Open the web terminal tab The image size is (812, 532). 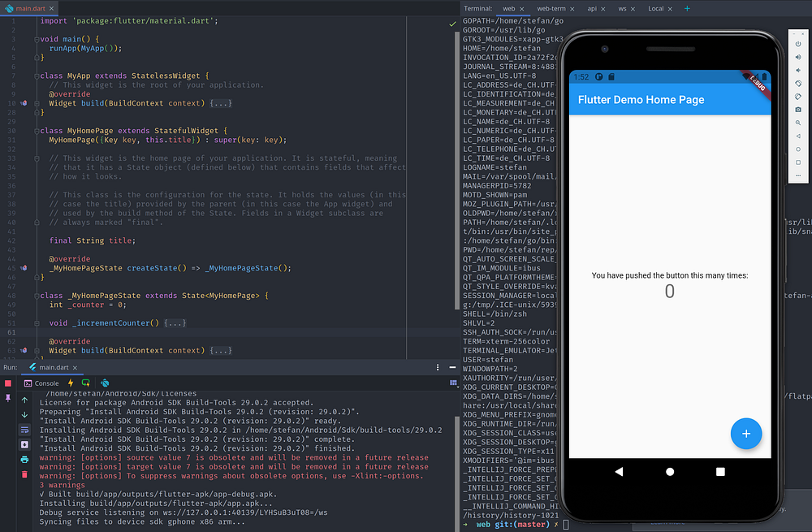(x=508, y=9)
